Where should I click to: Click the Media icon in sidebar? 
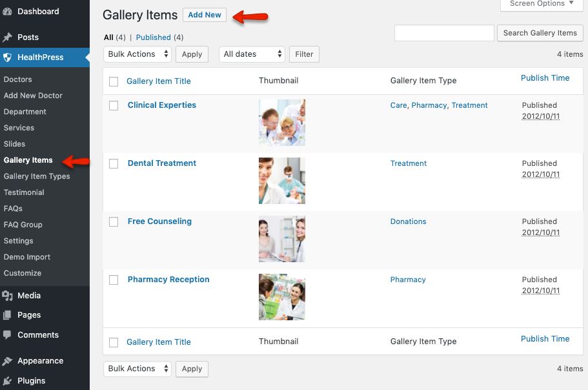[x=7, y=296]
